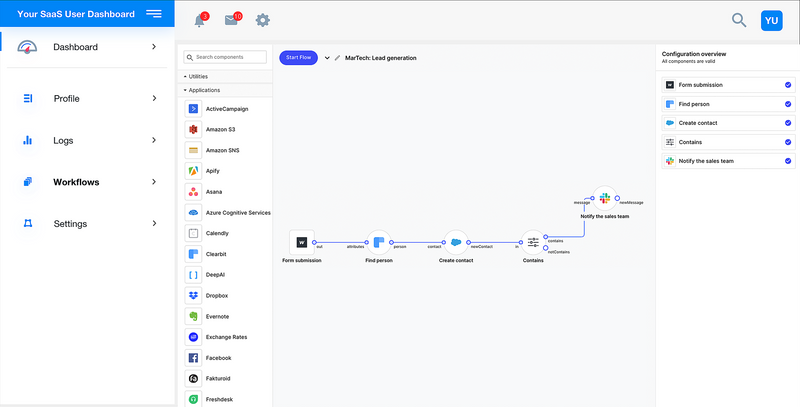Expand the Logs chevron
The height and width of the screenshot is (407, 800).
154,140
